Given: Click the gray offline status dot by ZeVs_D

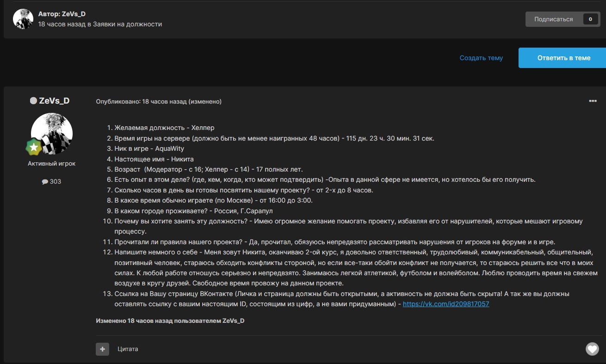Looking at the screenshot, I should point(33,101).
